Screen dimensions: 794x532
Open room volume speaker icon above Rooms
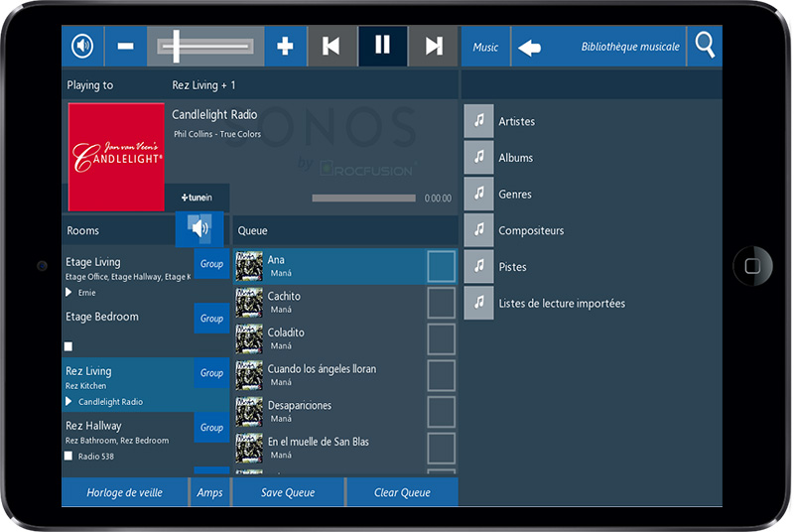(x=201, y=229)
